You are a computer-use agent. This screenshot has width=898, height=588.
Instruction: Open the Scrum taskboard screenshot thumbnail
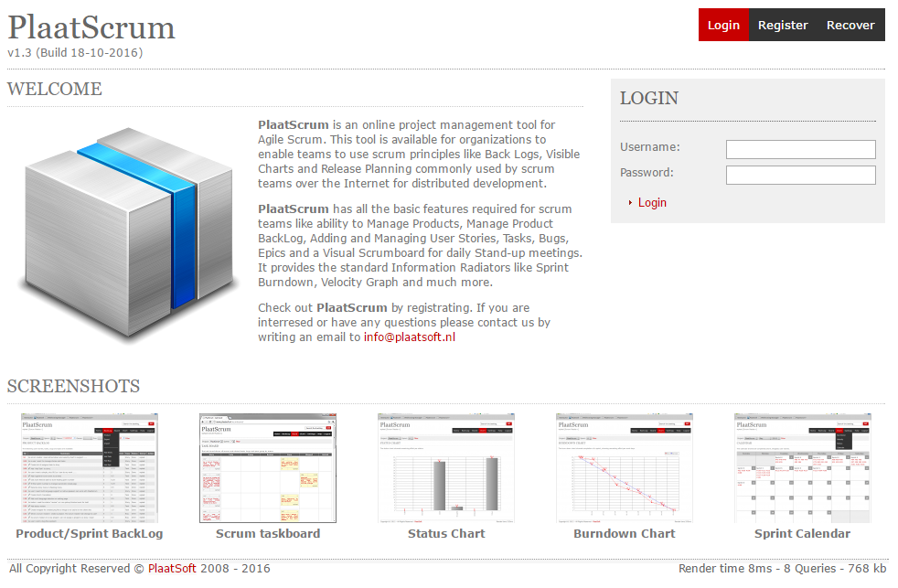(268, 468)
